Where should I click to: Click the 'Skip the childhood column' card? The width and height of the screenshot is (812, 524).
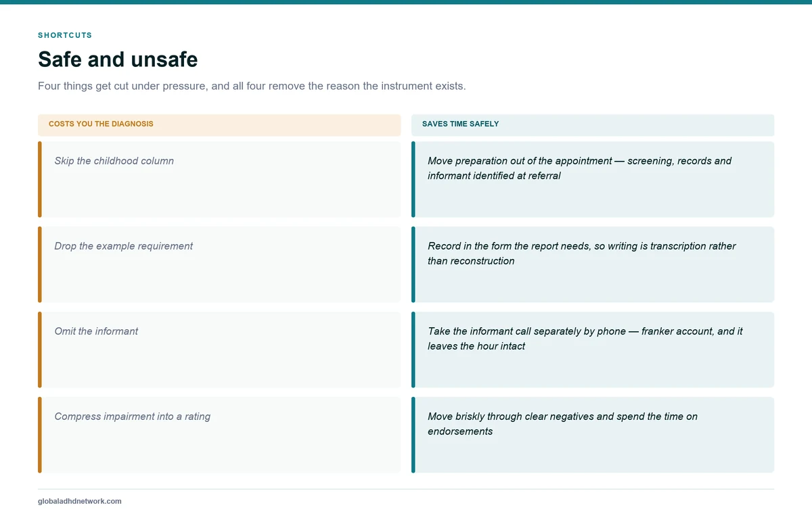point(219,179)
